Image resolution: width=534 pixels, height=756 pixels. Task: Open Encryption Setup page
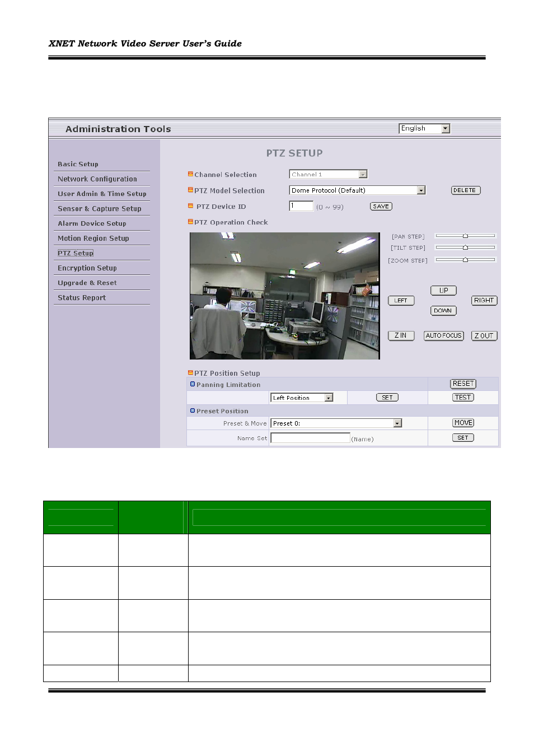(x=87, y=268)
